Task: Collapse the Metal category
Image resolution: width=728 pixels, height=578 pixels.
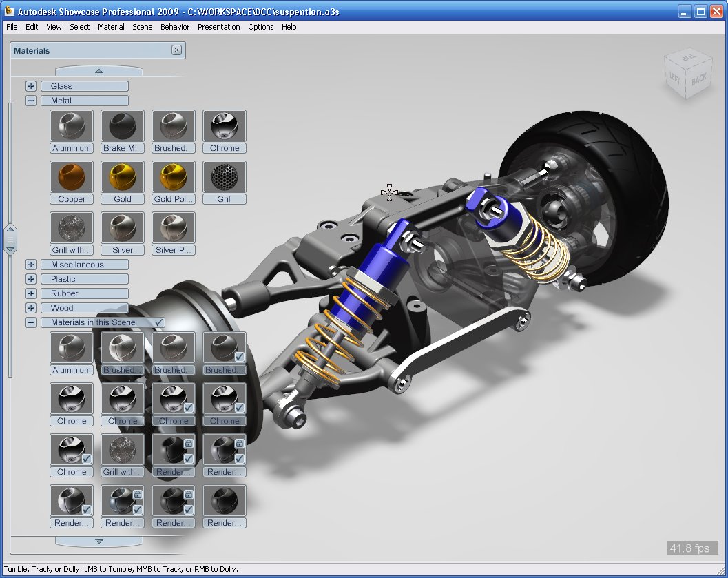Action: 30,101
